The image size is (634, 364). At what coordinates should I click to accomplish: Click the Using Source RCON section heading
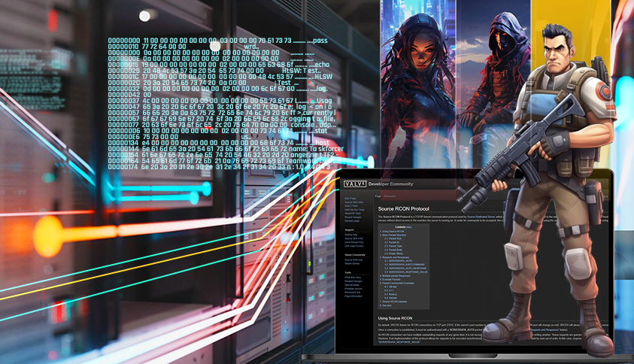(395, 318)
